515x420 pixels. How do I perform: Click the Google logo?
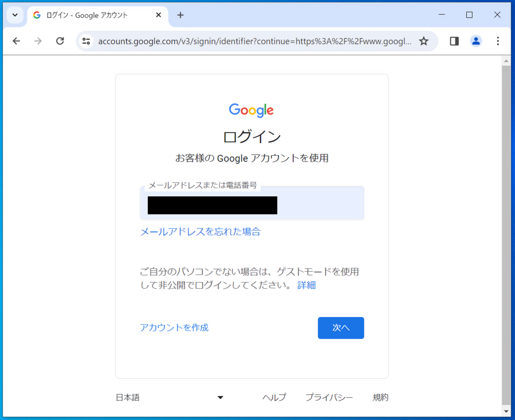251,110
